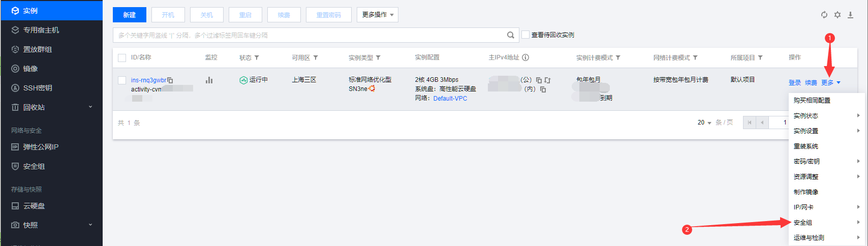Filter by 实例类型 column
The width and height of the screenshot is (868, 246).
click(x=378, y=58)
